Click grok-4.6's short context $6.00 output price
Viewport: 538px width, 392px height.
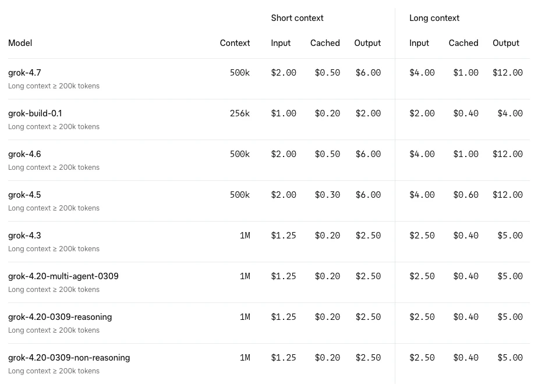click(368, 154)
